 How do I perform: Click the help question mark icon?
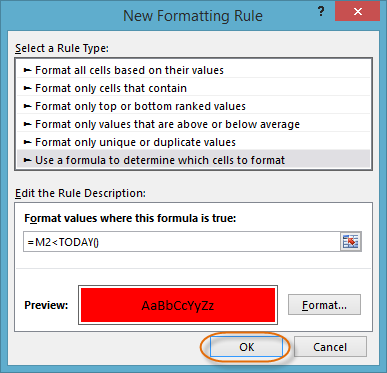321,12
